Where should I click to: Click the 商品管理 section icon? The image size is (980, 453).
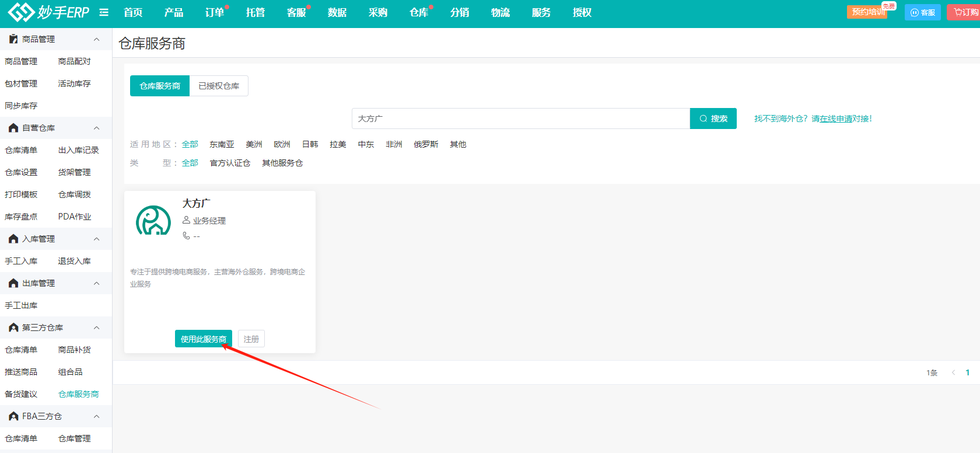(x=13, y=39)
